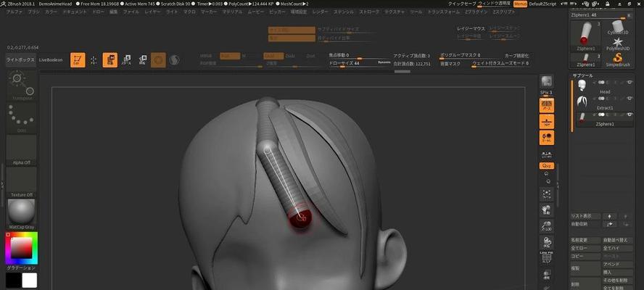Pick a color in the color picker

[21, 248]
